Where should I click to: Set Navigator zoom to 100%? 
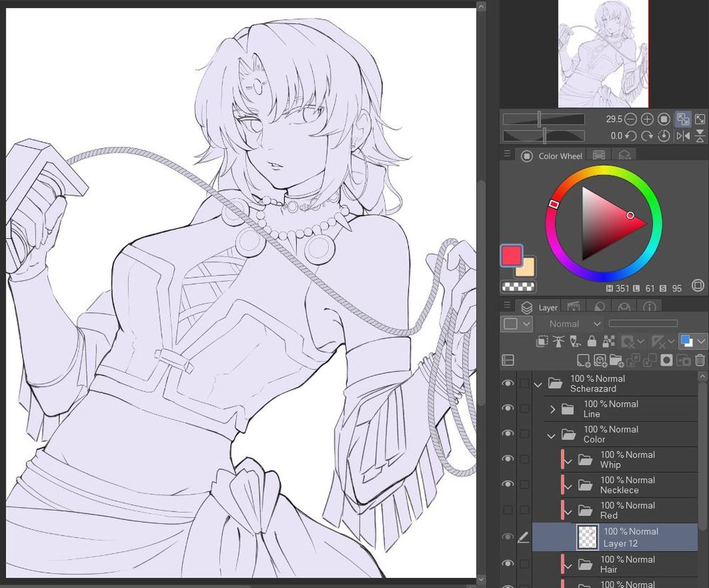tap(664, 119)
